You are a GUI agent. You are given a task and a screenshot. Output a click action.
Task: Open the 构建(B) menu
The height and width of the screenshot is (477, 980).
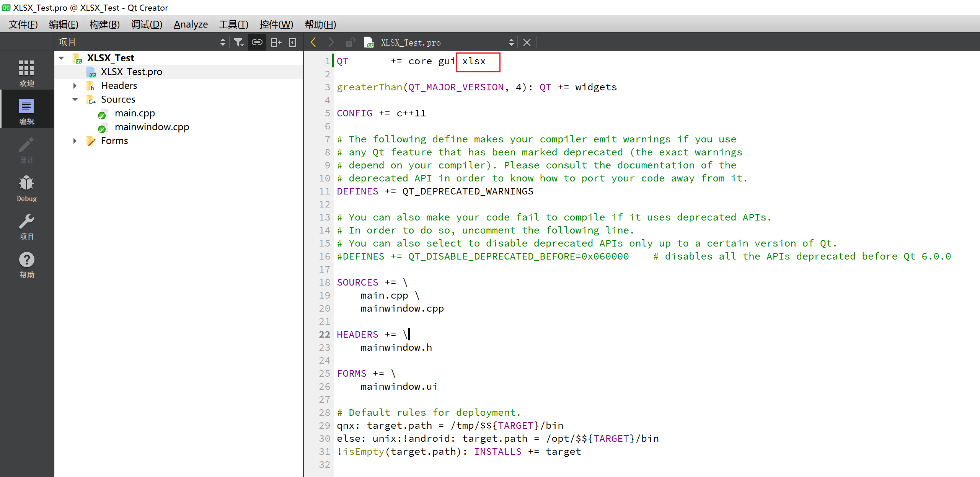pos(104,25)
